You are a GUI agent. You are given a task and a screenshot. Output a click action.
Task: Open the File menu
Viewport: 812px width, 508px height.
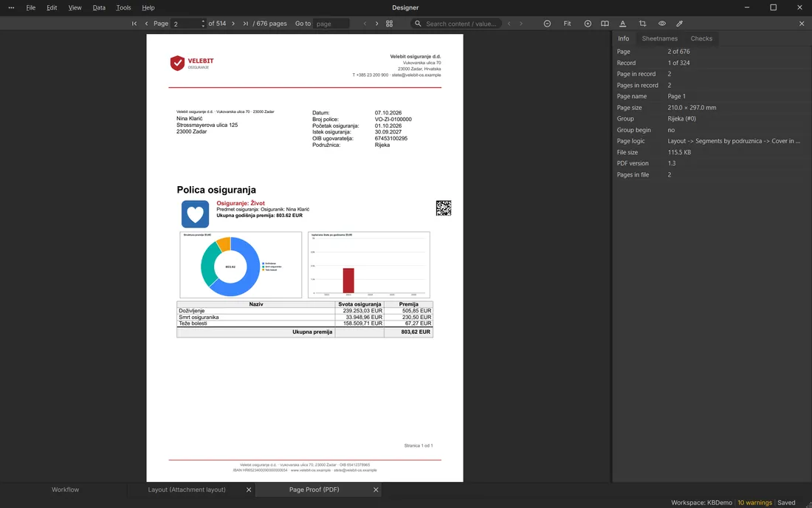pos(31,8)
